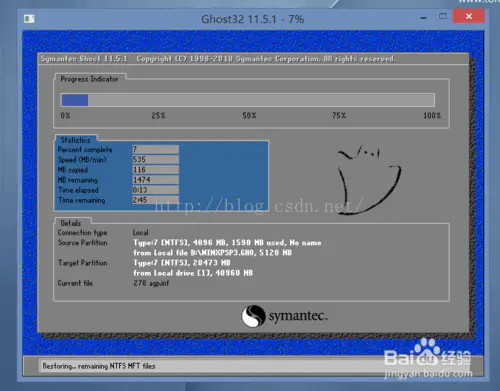Minimize the Ghost32 window
Screen dimensions: 500x391
click(424, 17)
